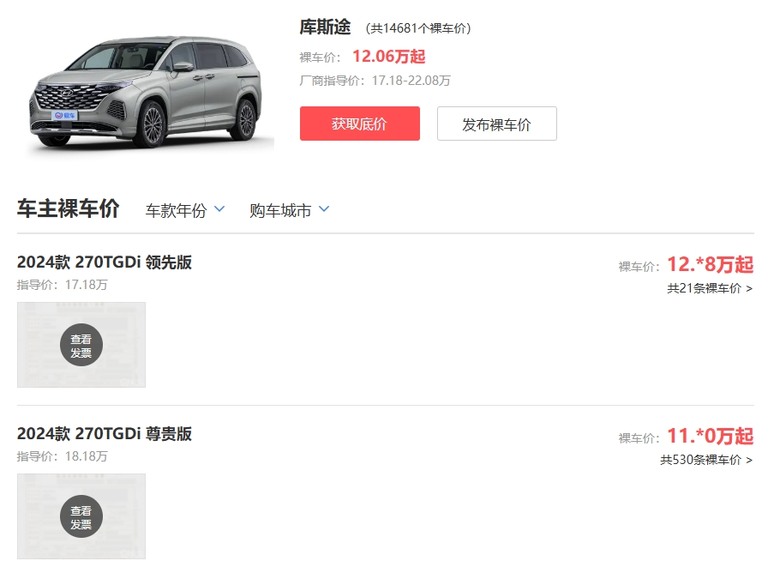Open 2024款 270TGDi 尊贵版 title
Viewport: 780px width, 573px height.
104,433
